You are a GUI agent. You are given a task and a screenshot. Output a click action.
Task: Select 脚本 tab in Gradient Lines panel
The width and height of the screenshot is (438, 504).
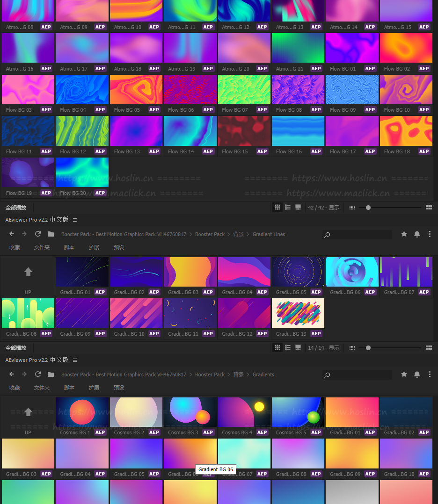[69, 247]
